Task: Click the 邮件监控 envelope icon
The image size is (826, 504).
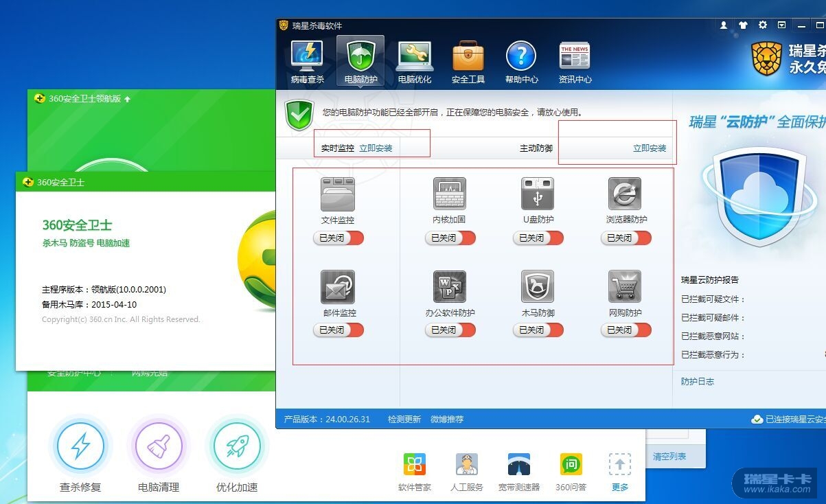Action: point(338,287)
